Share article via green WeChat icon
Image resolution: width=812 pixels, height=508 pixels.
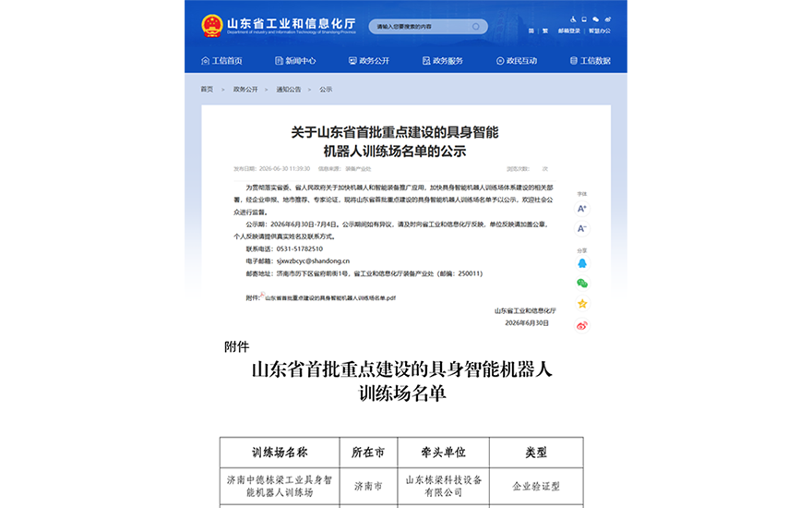pos(582,283)
